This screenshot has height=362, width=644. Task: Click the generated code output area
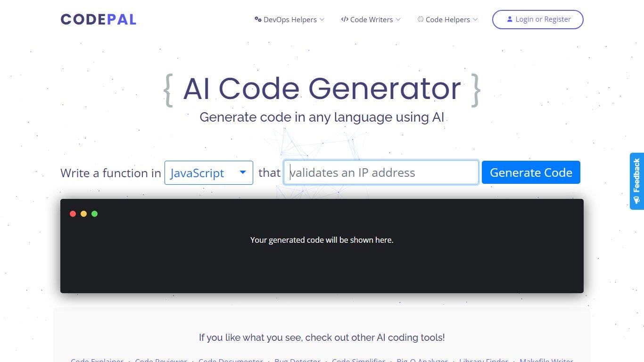pyautogui.click(x=322, y=255)
